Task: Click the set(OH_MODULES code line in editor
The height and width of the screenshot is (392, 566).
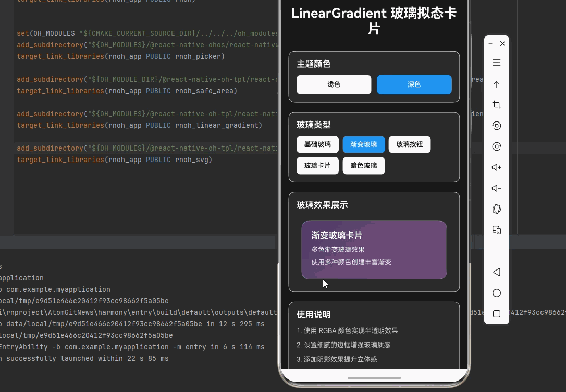Action: pos(147,33)
